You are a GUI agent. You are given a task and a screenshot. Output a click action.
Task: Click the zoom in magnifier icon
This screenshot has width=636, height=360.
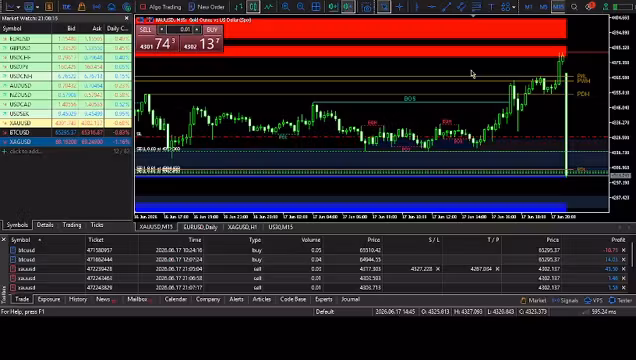(x=286, y=7)
